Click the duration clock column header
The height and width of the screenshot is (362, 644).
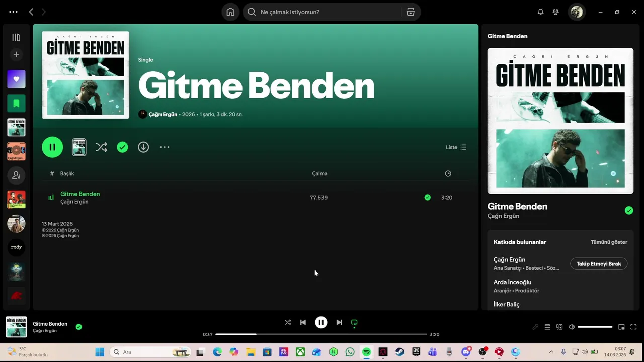(448, 173)
